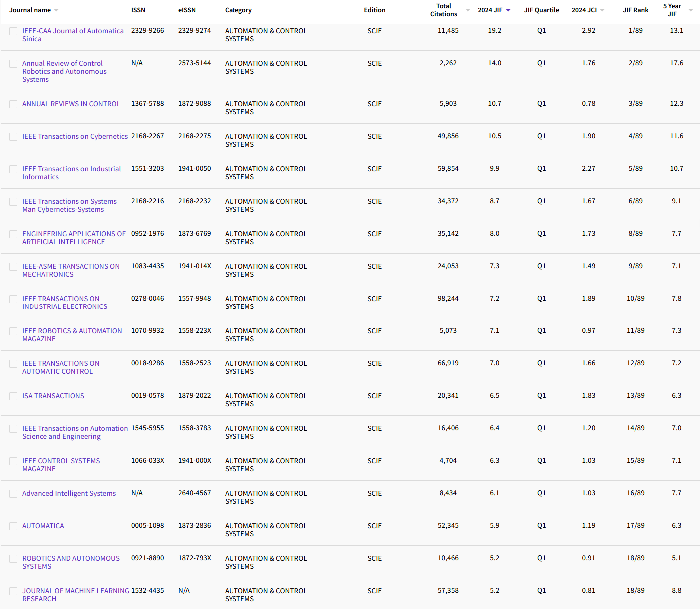Sort by Journal name arrow

56,10
